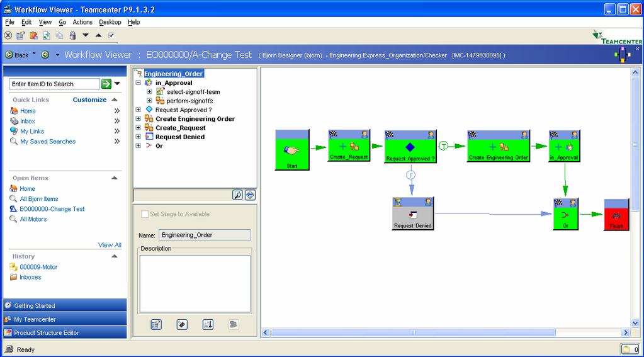Open EO000000-Change Test in Open Items
Viewport: 644px width, 357px height.
pos(52,209)
